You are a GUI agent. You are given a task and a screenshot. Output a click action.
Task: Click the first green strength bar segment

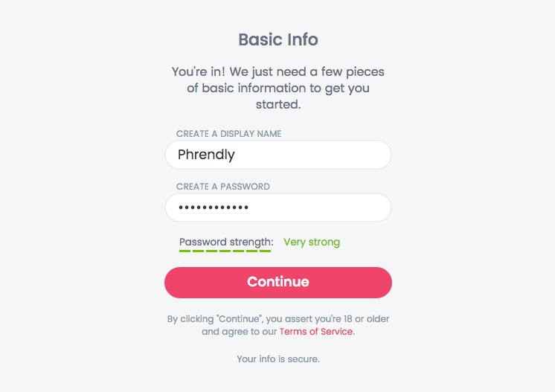(x=185, y=251)
